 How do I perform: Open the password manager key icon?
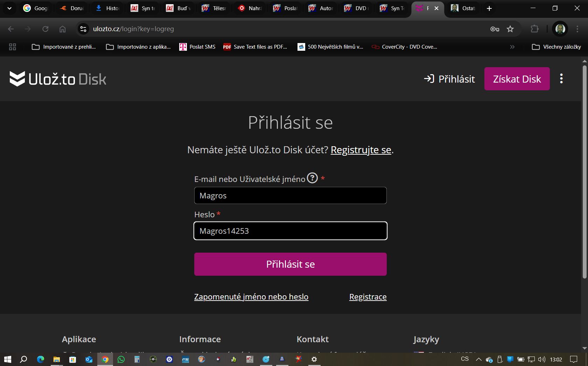495,29
